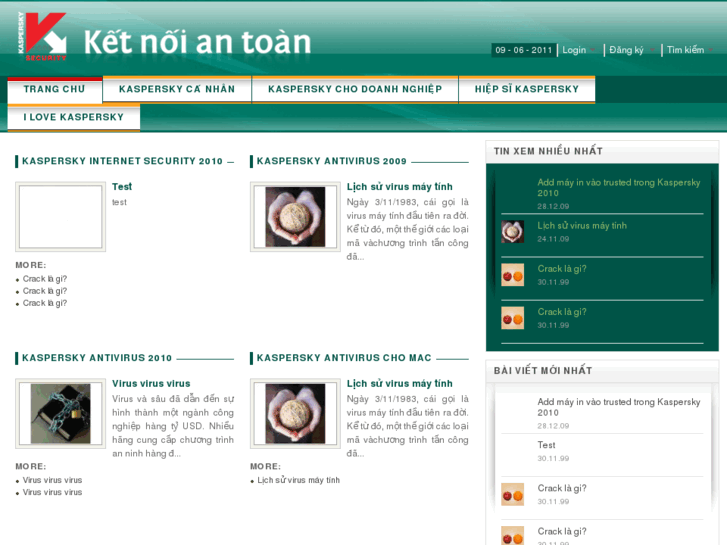The width and height of the screenshot is (727, 545).
Task: Open third Crack là gì? link under MORE
Action: 45,303
